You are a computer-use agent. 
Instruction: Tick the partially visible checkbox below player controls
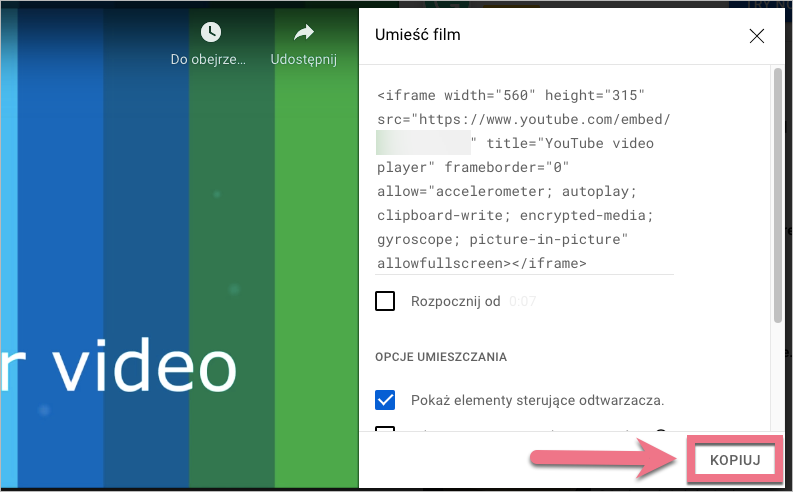click(385, 432)
